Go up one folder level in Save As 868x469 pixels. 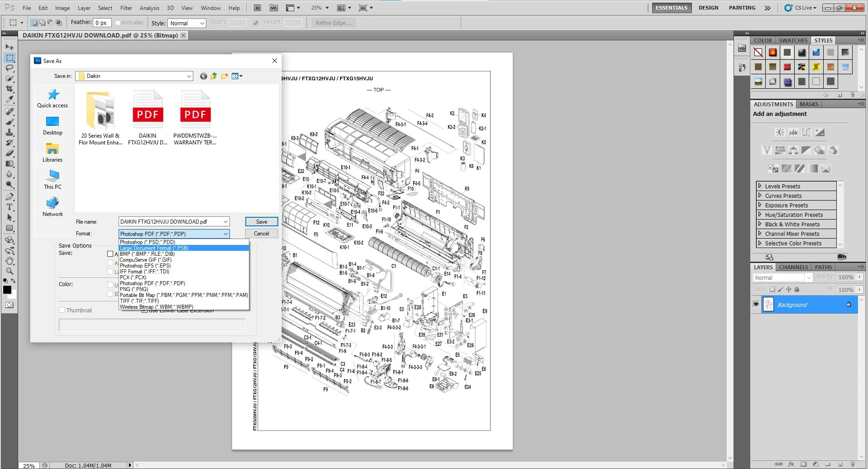[x=214, y=76]
